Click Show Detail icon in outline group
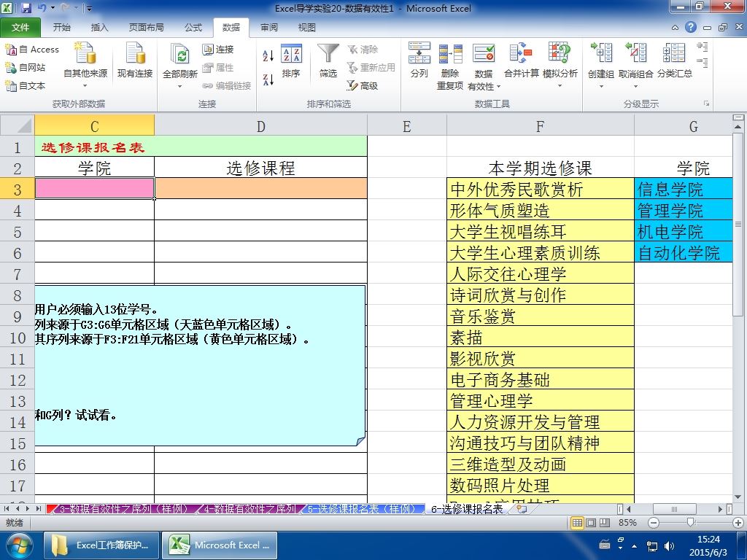The height and width of the screenshot is (560, 747). tap(703, 47)
